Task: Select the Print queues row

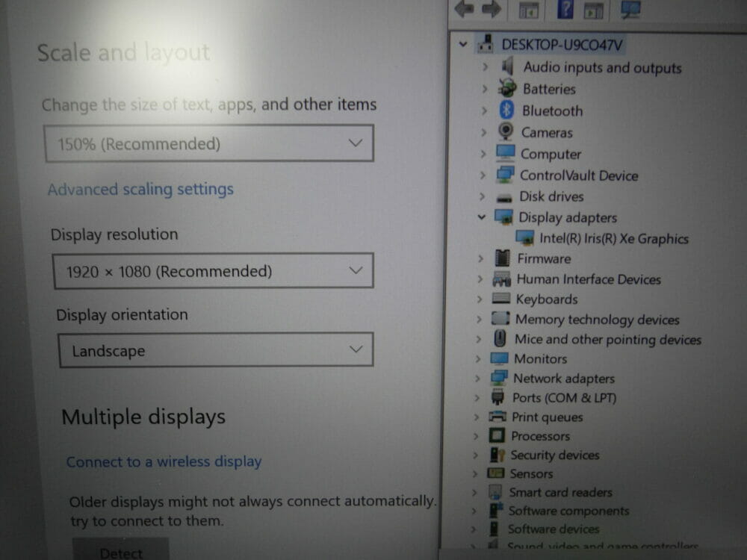Action: coord(547,417)
